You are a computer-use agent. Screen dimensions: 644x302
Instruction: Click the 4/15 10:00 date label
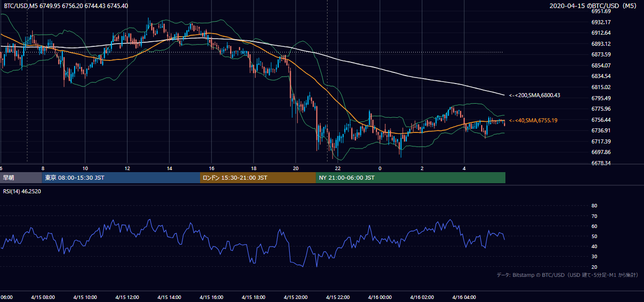coord(85,297)
